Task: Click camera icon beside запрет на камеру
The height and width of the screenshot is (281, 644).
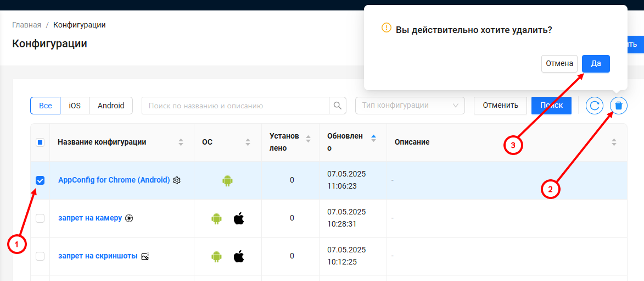Action: [x=129, y=218]
